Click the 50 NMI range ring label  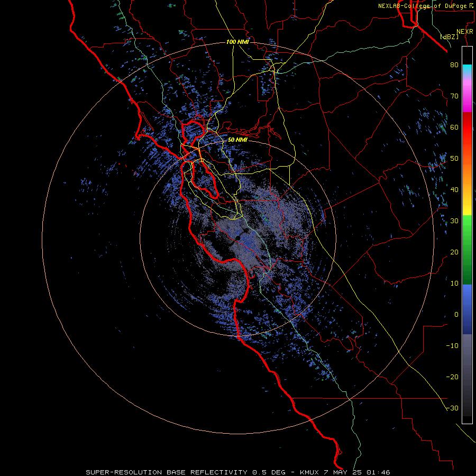tap(237, 140)
